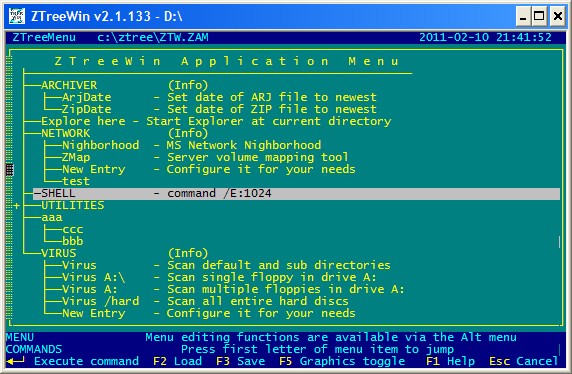Select the test entry
Screen dimensions: 572x374
(x=76, y=181)
